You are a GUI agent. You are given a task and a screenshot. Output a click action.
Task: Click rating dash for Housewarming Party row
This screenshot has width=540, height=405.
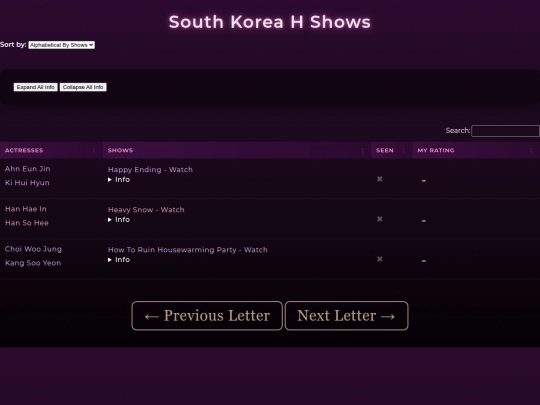pos(424,261)
